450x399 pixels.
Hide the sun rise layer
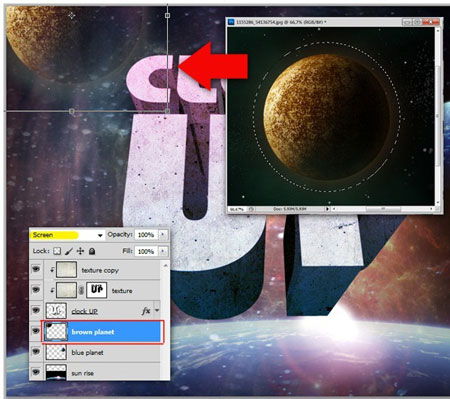click(36, 372)
